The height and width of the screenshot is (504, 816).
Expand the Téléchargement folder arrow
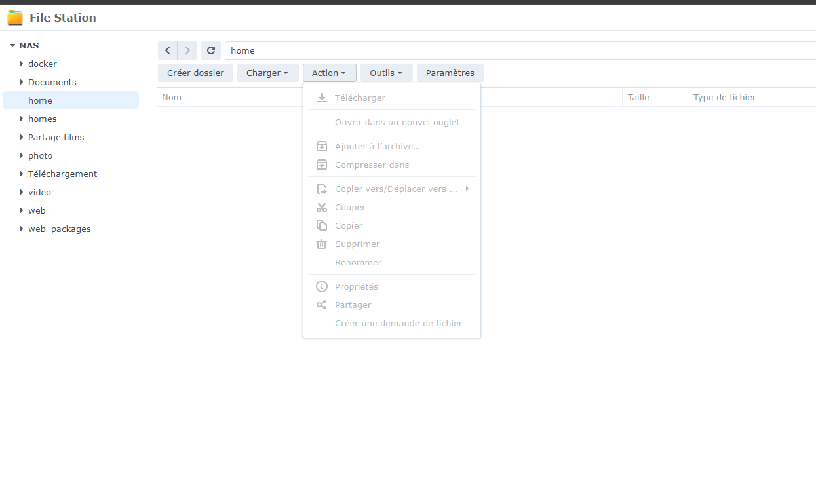[22, 174]
